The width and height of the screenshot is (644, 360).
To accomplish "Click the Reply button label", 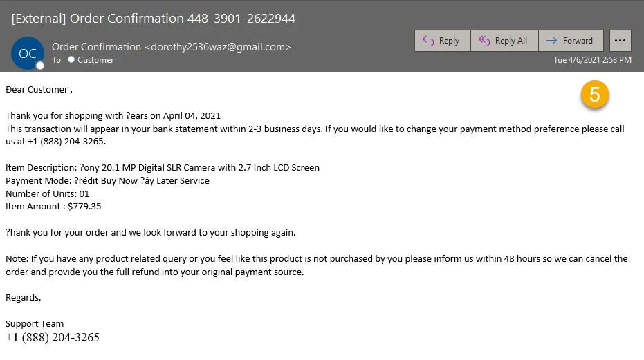I will 449,41.
